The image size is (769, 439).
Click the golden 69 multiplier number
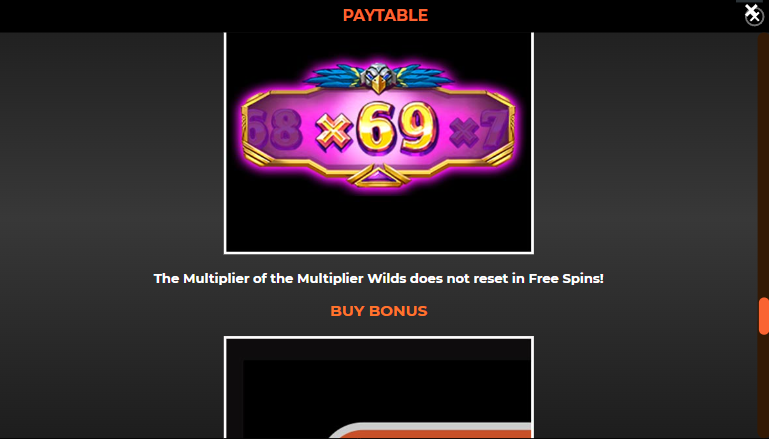click(398, 128)
